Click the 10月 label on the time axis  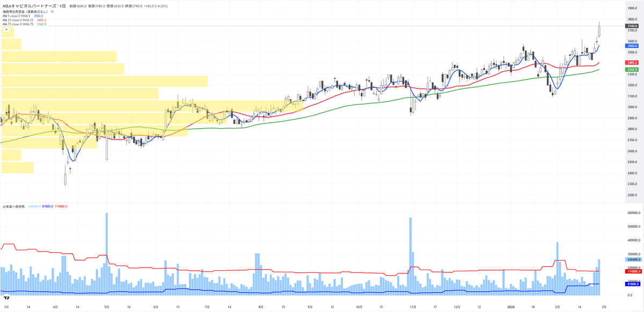click(359, 307)
